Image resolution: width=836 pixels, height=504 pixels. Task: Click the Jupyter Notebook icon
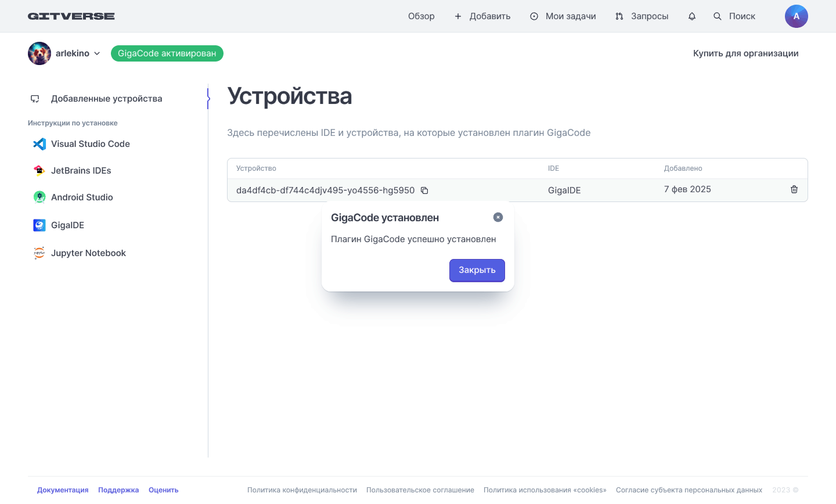[x=39, y=253]
